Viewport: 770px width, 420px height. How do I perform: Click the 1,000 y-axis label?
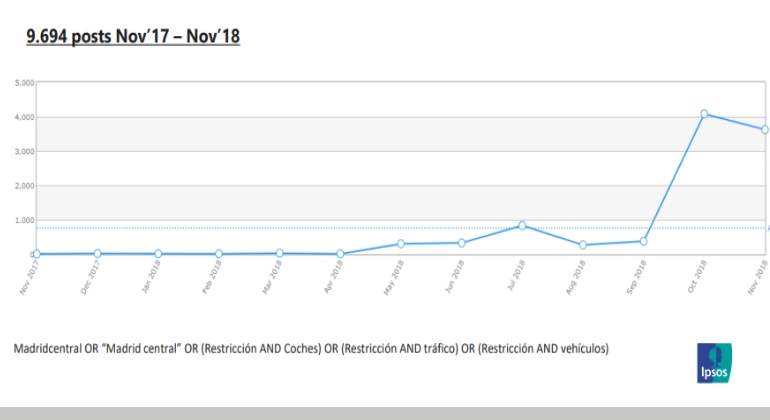[x=25, y=220]
